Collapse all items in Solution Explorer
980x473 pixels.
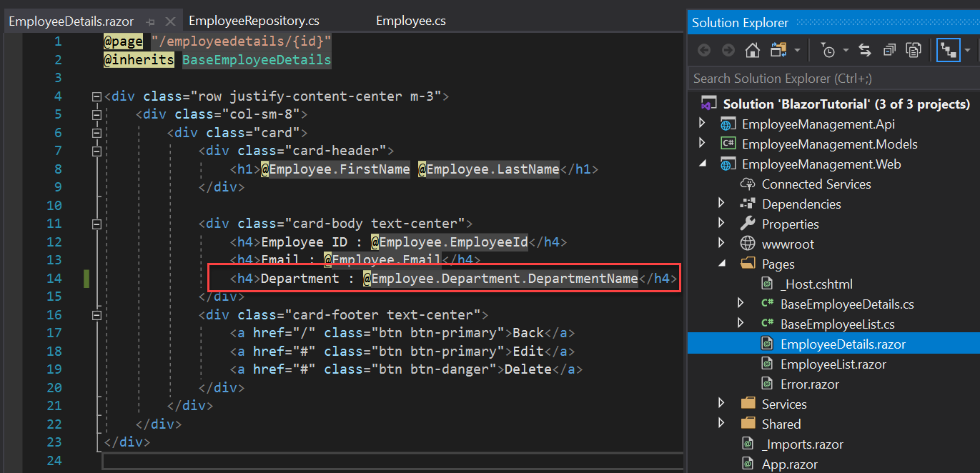tap(889, 50)
